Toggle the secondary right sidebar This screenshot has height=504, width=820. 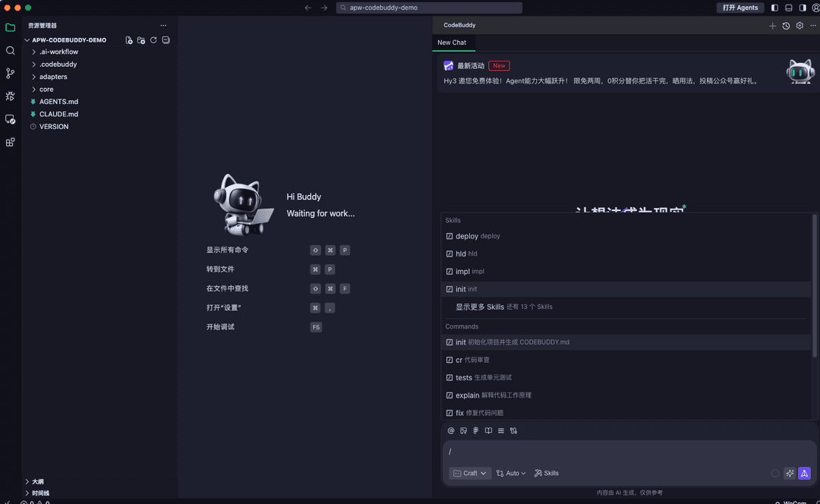coord(803,8)
